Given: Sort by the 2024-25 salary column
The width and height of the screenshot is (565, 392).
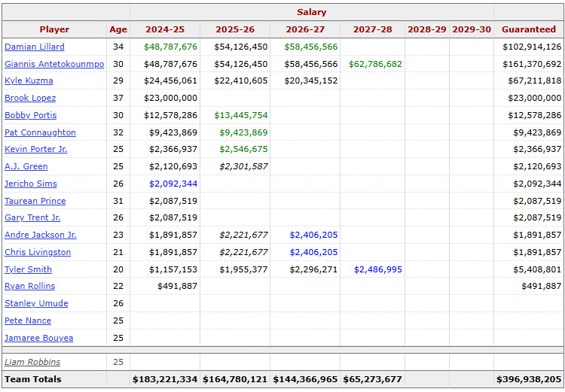Looking at the screenshot, I should tap(164, 29).
